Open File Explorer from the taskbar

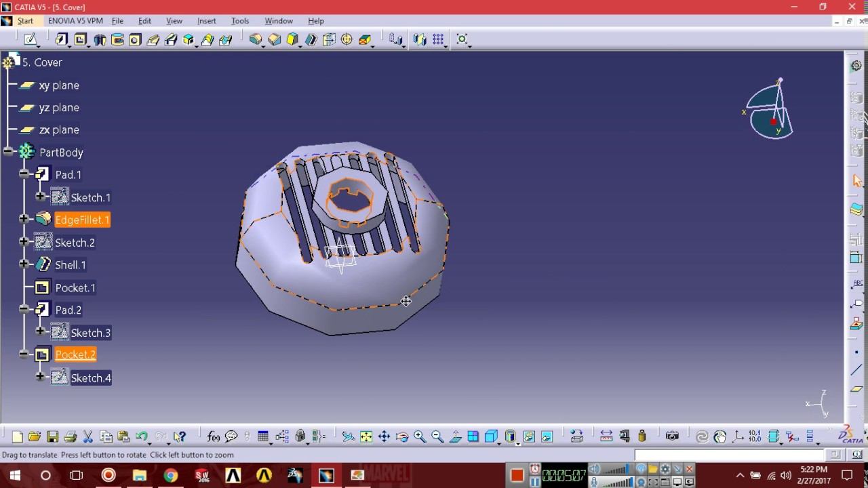tap(139, 476)
